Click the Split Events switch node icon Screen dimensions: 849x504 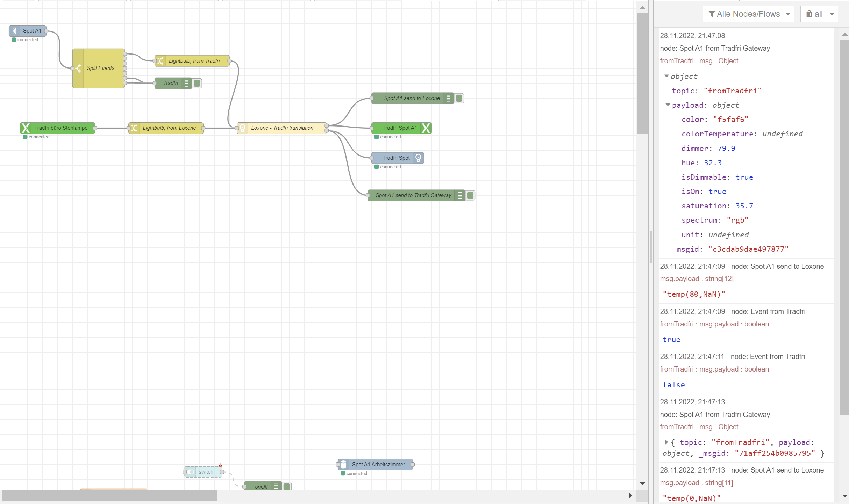pyautogui.click(x=78, y=68)
